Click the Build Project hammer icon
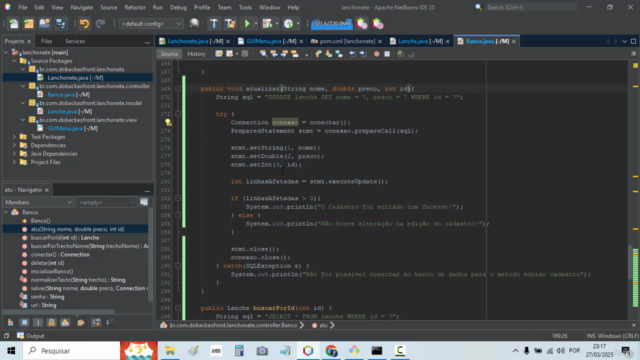 point(214,24)
